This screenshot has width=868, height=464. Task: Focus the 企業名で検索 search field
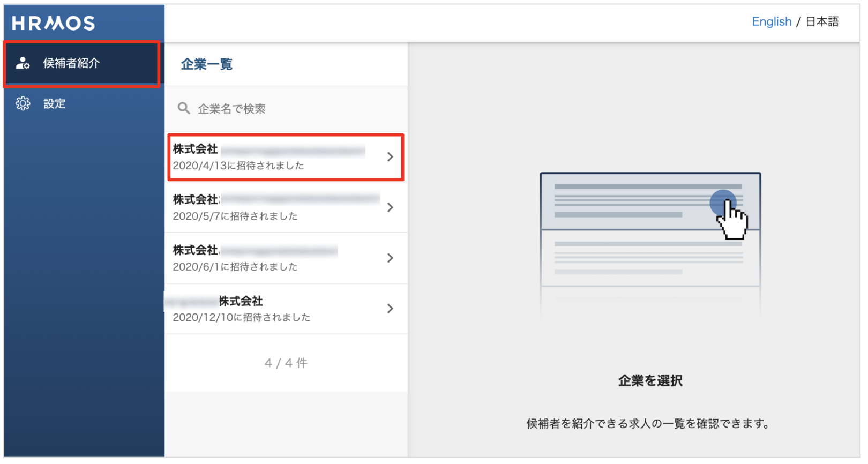286,109
